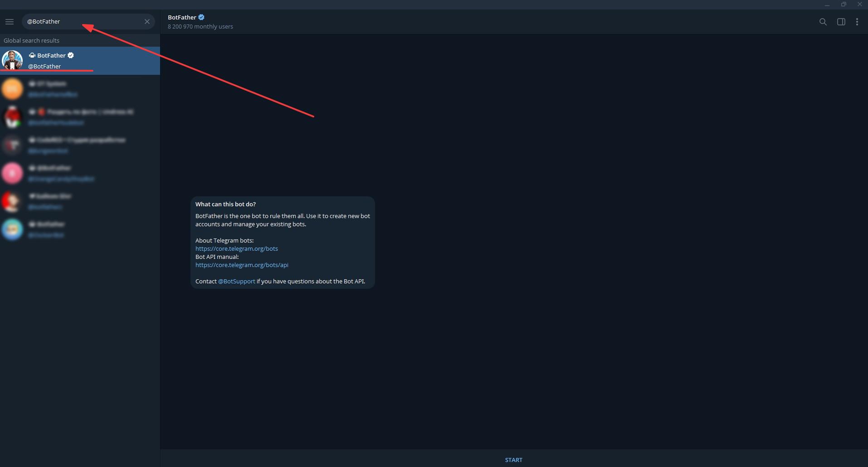Click the 'What can this bot do?' heading
The width and height of the screenshot is (868, 467).
click(225, 204)
